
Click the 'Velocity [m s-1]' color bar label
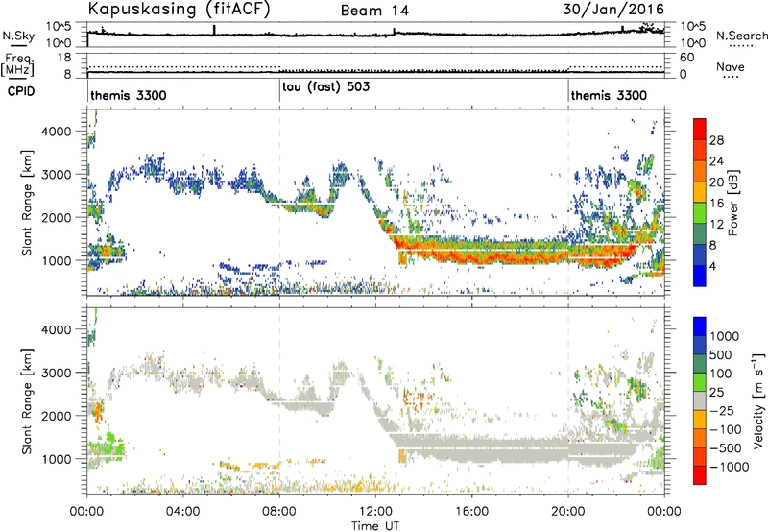pyautogui.click(x=758, y=400)
